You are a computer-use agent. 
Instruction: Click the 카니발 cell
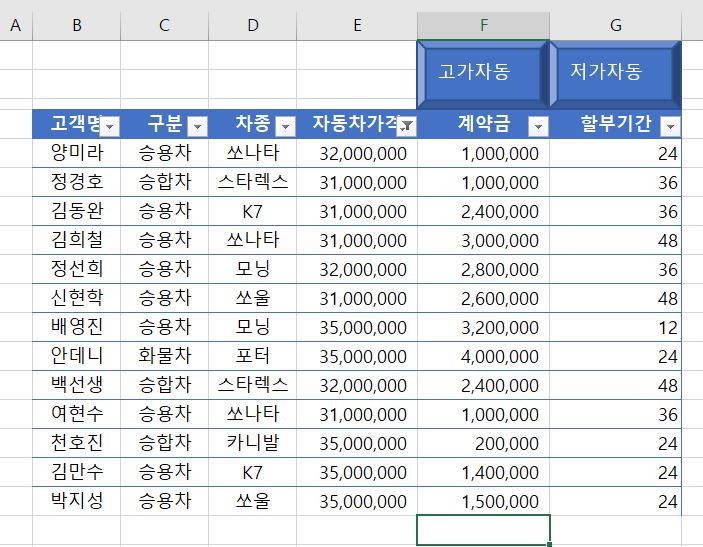(253, 443)
